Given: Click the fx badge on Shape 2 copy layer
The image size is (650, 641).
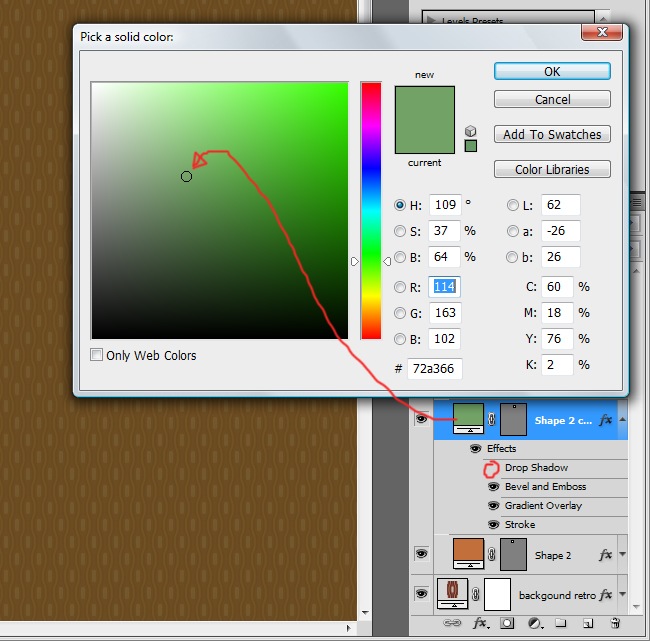Looking at the screenshot, I should tap(606, 420).
